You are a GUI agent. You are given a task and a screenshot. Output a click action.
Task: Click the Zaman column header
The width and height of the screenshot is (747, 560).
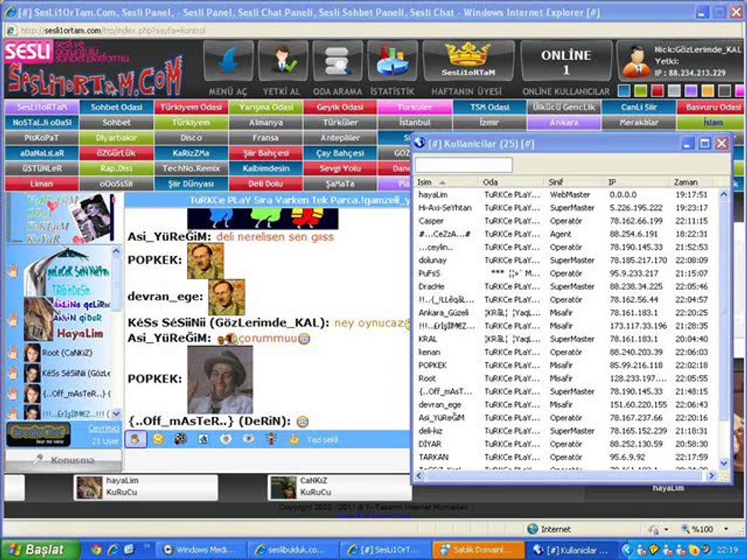(x=692, y=182)
